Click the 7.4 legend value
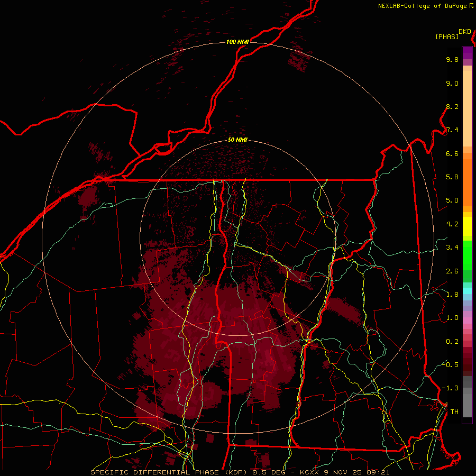Image resolution: width=476 pixels, height=476 pixels. click(452, 130)
